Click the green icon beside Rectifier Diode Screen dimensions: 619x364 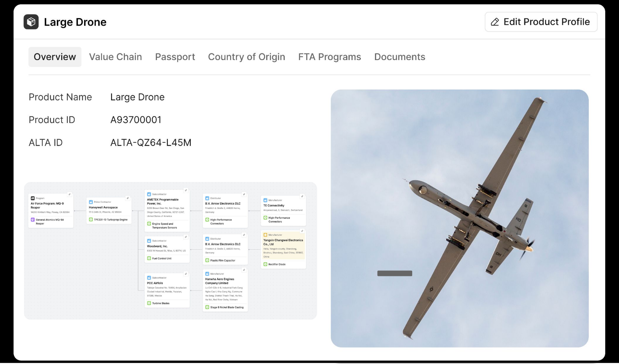click(x=265, y=264)
